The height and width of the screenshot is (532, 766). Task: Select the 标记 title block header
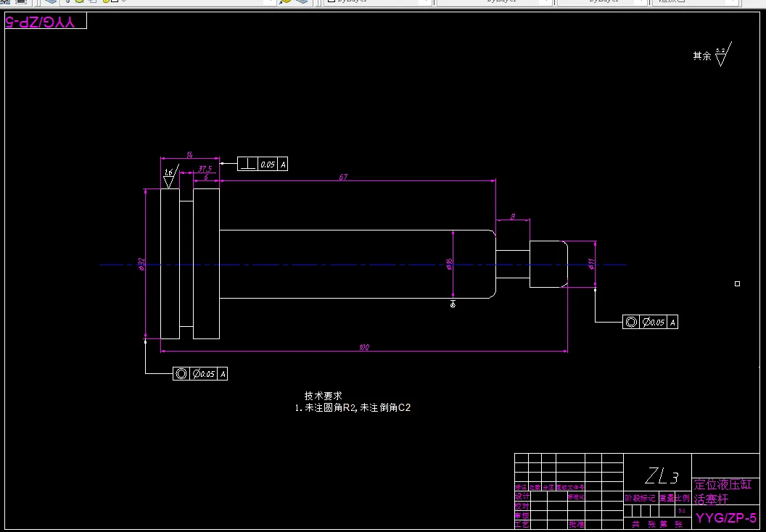522,487
